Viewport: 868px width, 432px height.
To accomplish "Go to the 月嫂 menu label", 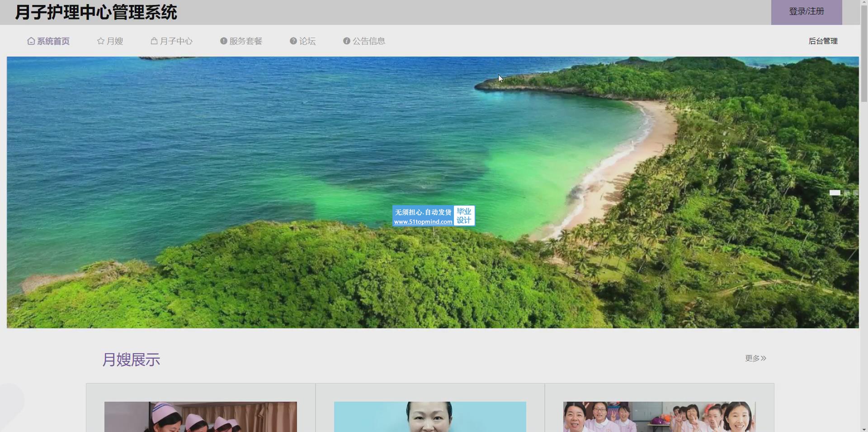I will pyautogui.click(x=115, y=41).
